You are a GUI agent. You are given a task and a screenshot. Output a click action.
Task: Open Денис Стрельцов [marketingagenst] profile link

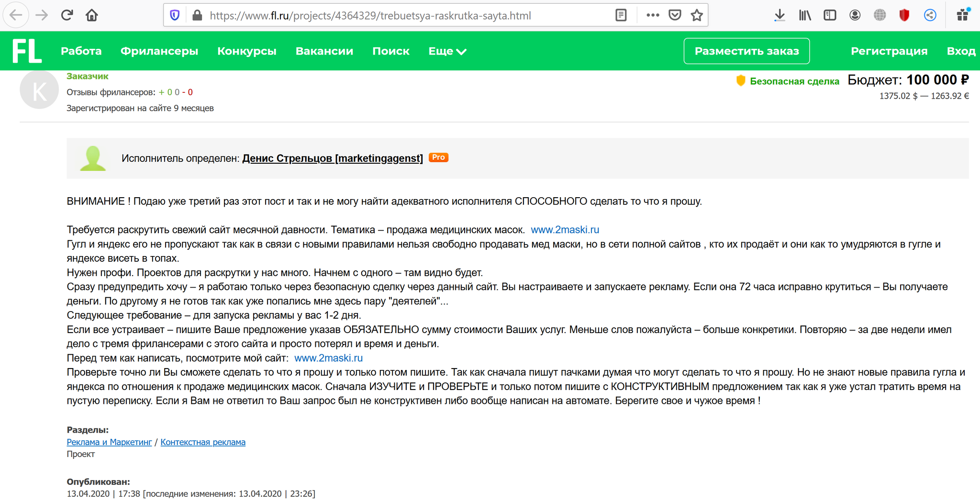[x=333, y=158]
